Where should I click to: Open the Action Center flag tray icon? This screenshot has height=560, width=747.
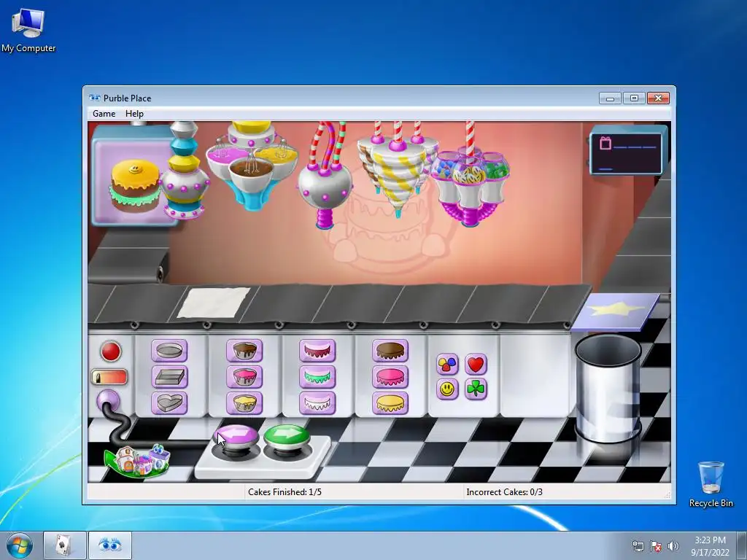click(x=656, y=546)
